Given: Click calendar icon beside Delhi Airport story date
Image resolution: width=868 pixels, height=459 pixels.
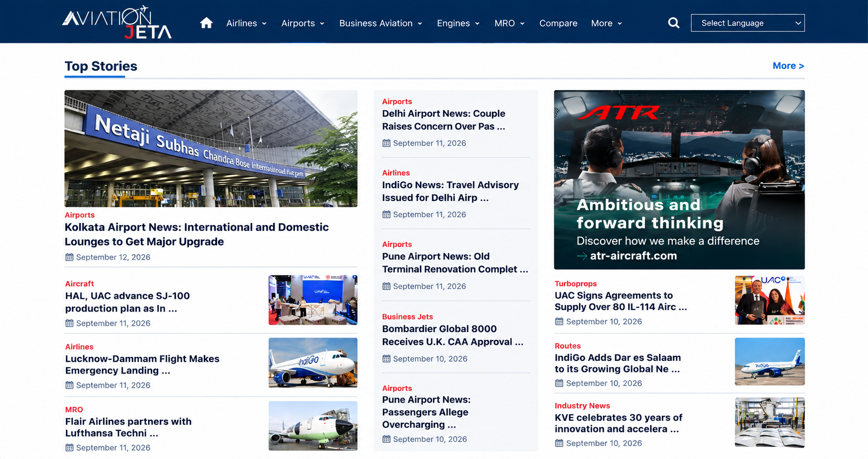Looking at the screenshot, I should click(386, 143).
